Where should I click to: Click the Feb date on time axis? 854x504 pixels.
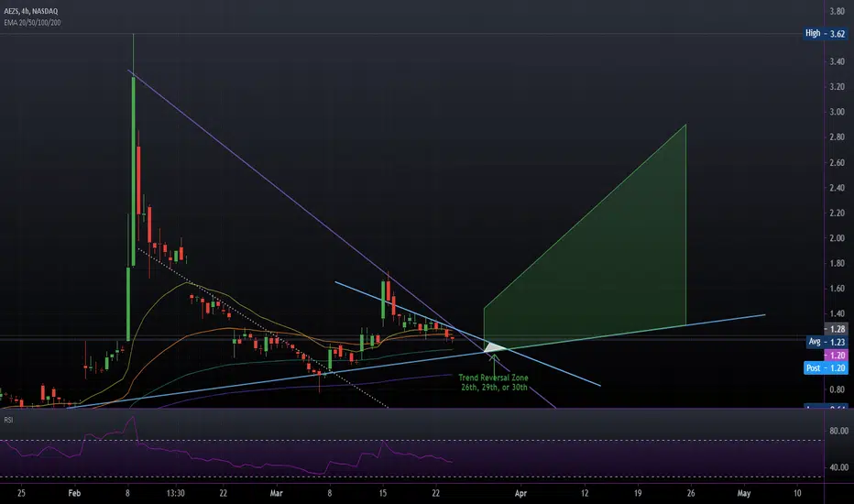(x=74, y=493)
